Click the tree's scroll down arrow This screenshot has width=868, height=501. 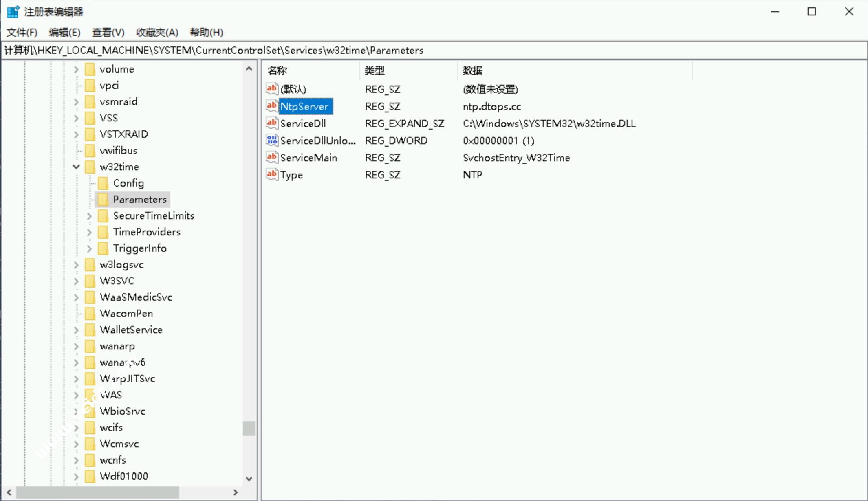(x=249, y=479)
